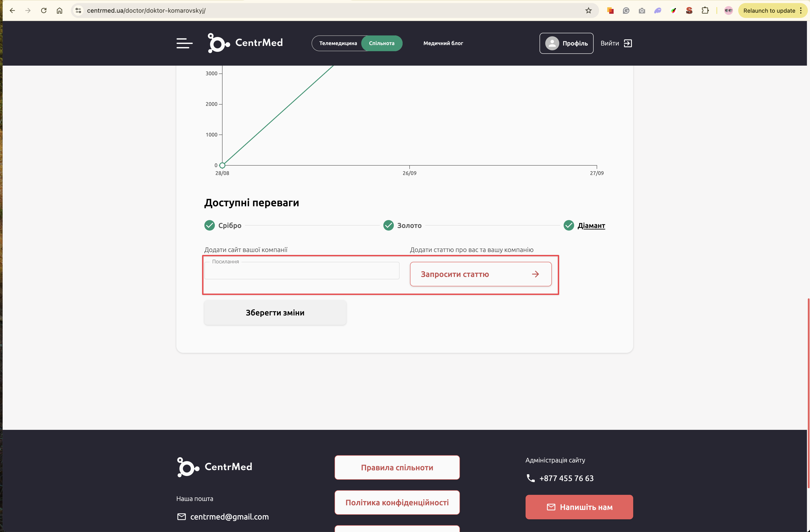
Task: Focus the Посилання input field
Action: click(x=302, y=271)
